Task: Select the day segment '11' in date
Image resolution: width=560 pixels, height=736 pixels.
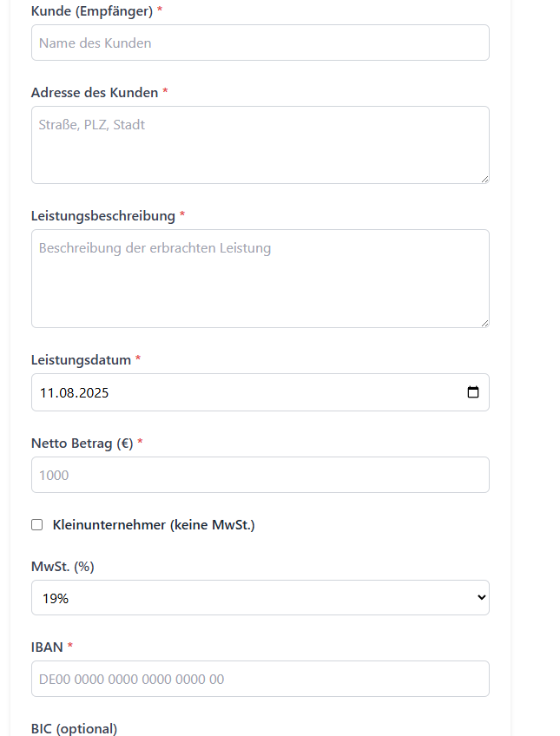Action: [x=47, y=393]
